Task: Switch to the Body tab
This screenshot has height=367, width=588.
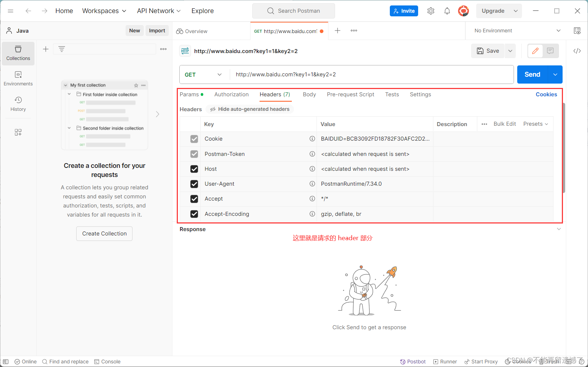Action: tap(309, 94)
